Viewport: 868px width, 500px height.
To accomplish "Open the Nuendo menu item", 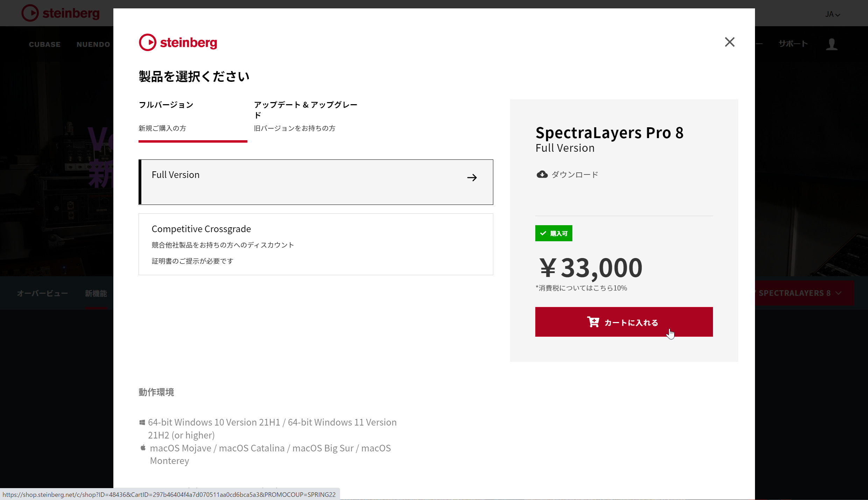I will click(93, 44).
